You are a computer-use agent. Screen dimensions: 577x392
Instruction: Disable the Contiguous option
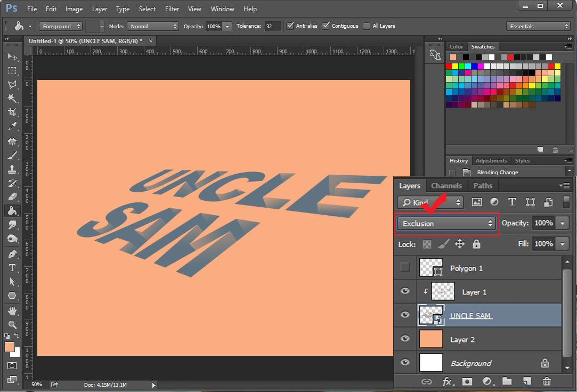coord(327,26)
